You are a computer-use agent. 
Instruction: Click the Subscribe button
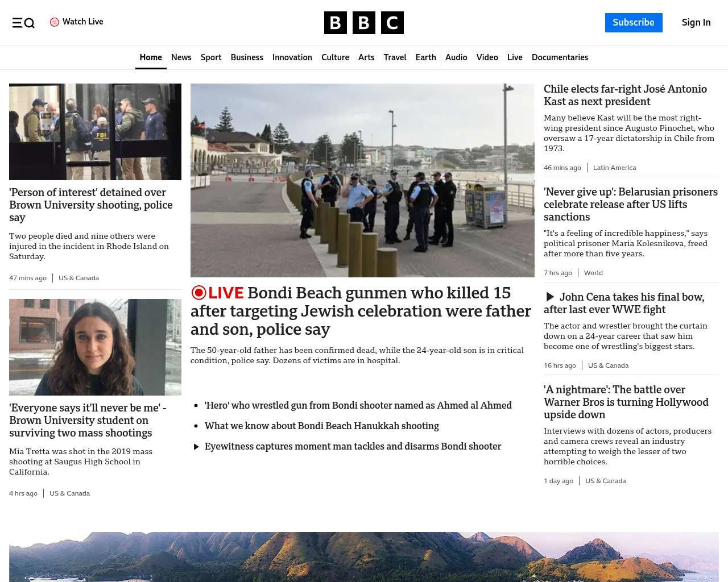point(634,23)
